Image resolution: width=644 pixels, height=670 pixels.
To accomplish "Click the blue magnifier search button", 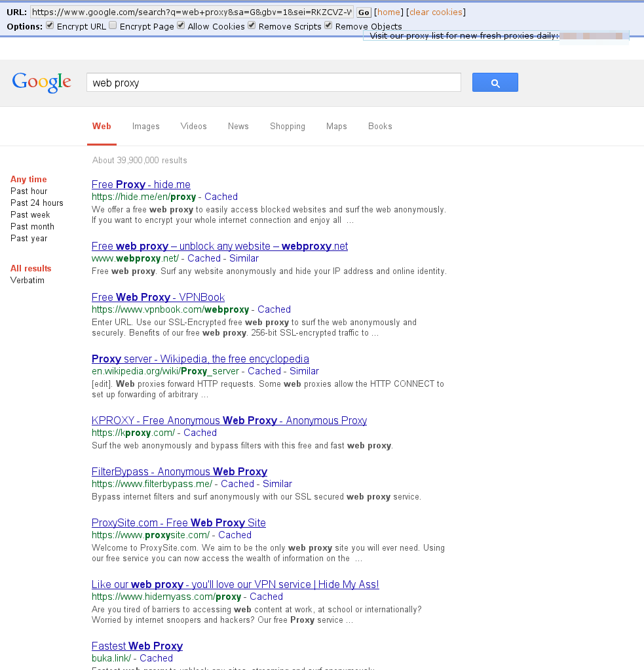I will [495, 82].
